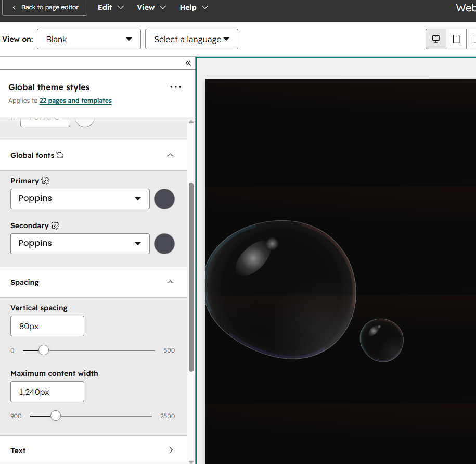Click the scrollbar up arrow

(x=191, y=122)
